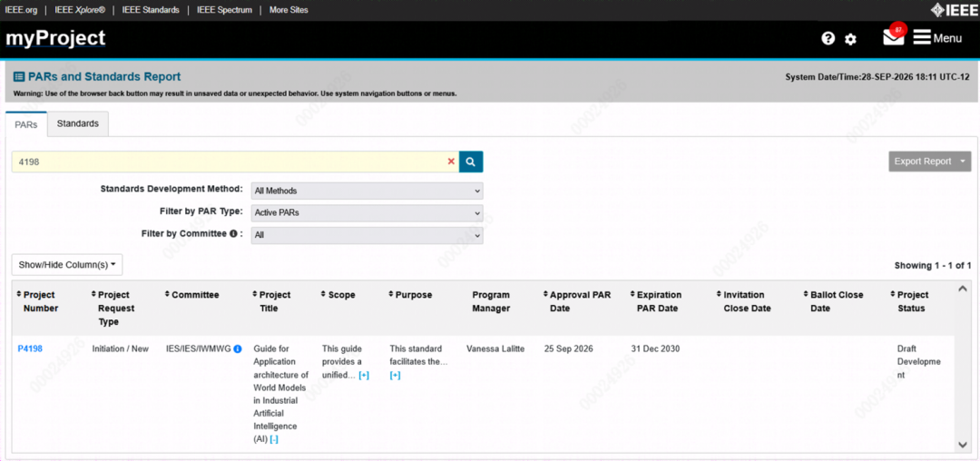
Task: Click the table scrollbar up arrow
Action: click(x=963, y=289)
